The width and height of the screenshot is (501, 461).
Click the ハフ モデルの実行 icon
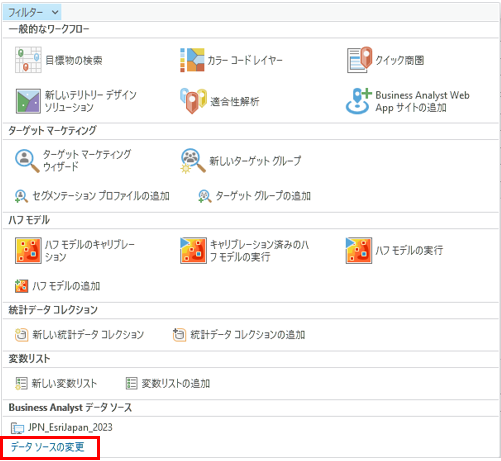point(359,250)
